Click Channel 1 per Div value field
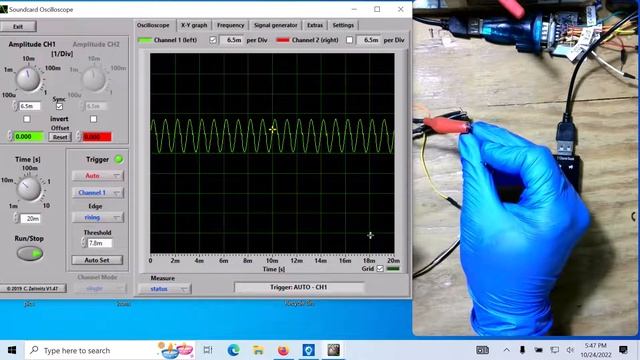The width and height of the screenshot is (640, 360). 232,40
